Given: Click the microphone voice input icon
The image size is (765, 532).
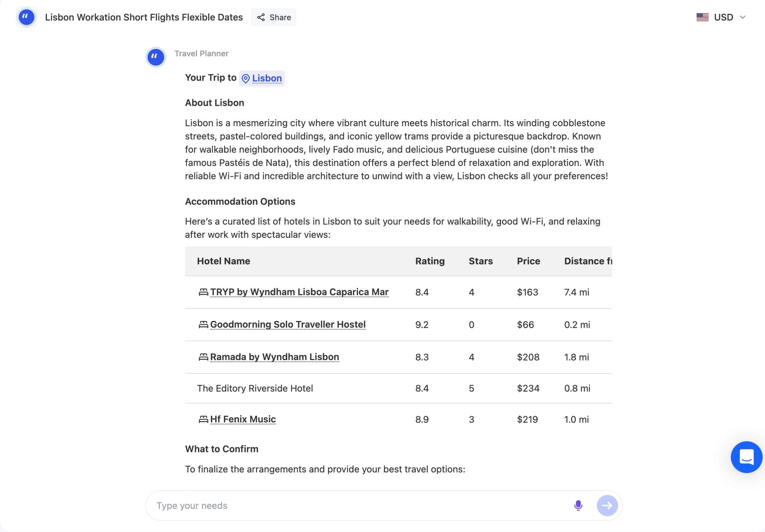Looking at the screenshot, I should [578, 505].
